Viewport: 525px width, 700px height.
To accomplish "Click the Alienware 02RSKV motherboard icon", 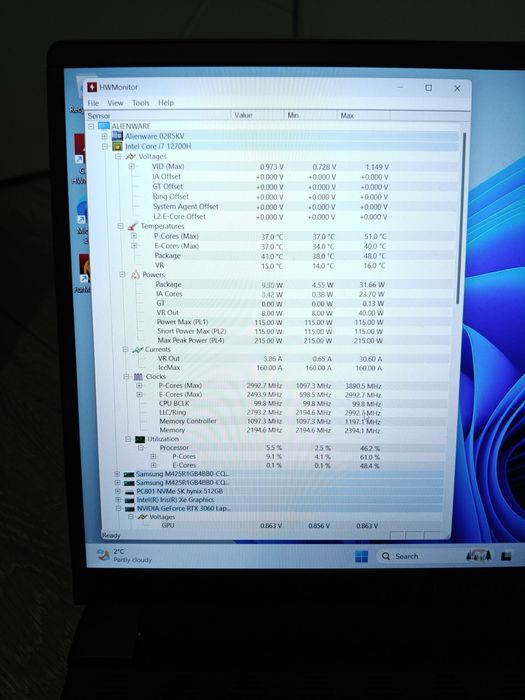I will pyautogui.click(x=117, y=136).
